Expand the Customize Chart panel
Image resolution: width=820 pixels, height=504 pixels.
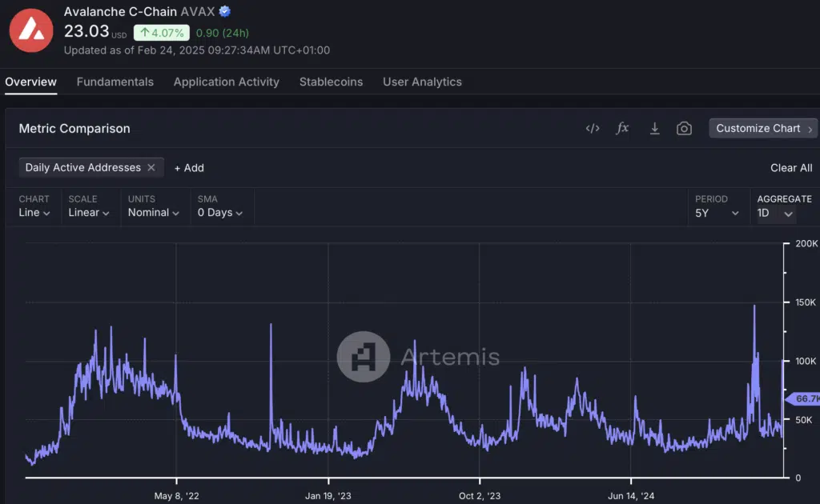(763, 129)
